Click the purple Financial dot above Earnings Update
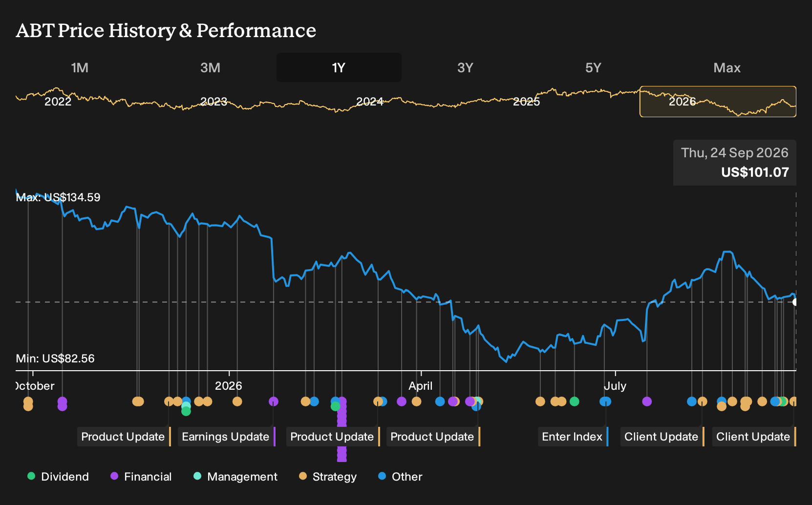This screenshot has width=812, height=505. [x=274, y=401]
